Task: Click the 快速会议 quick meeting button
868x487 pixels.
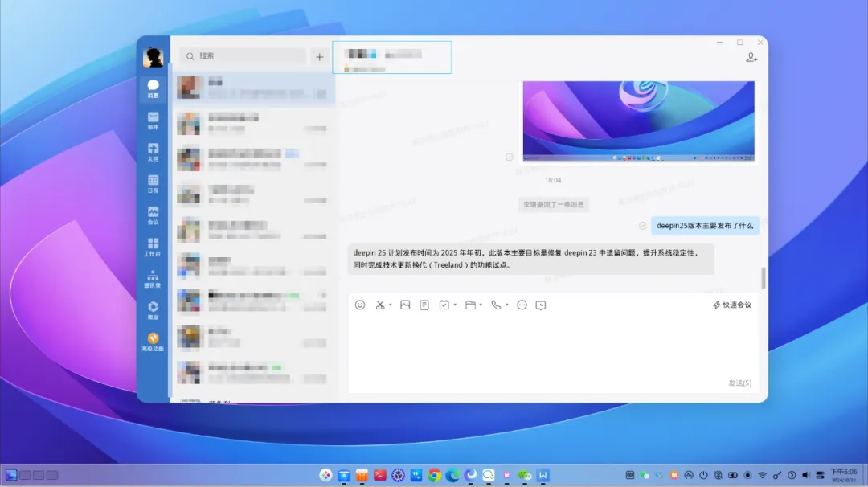Action: (x=732, y=305)
